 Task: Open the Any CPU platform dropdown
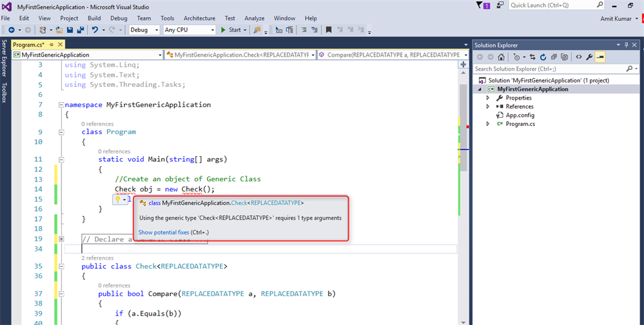pyautogui.click(x=189, y=30)
